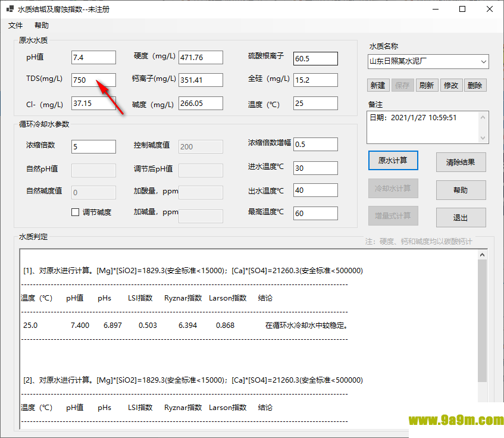Run 原水计算 calculation
This screenshot has width=504, height=438.
tap(393, 160)
